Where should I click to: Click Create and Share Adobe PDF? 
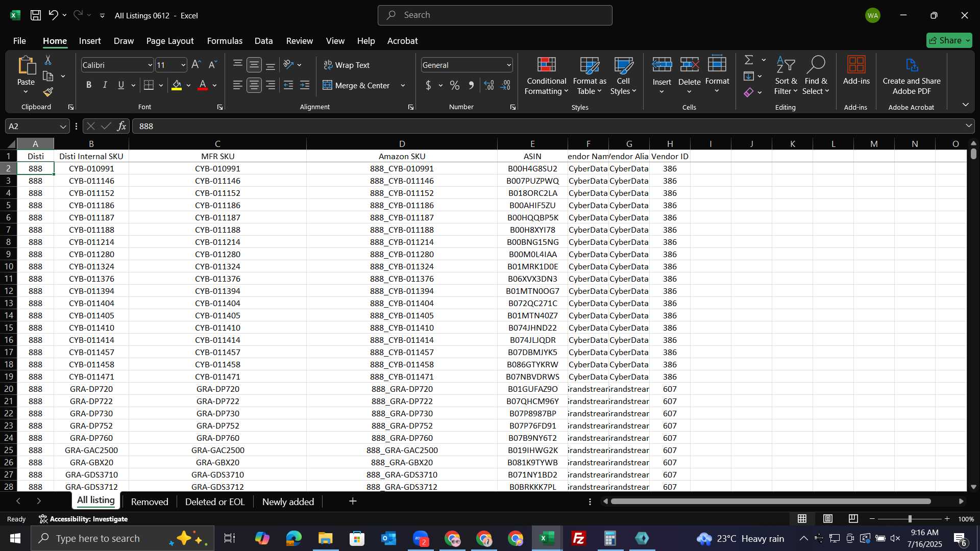(x=912, y=76)
